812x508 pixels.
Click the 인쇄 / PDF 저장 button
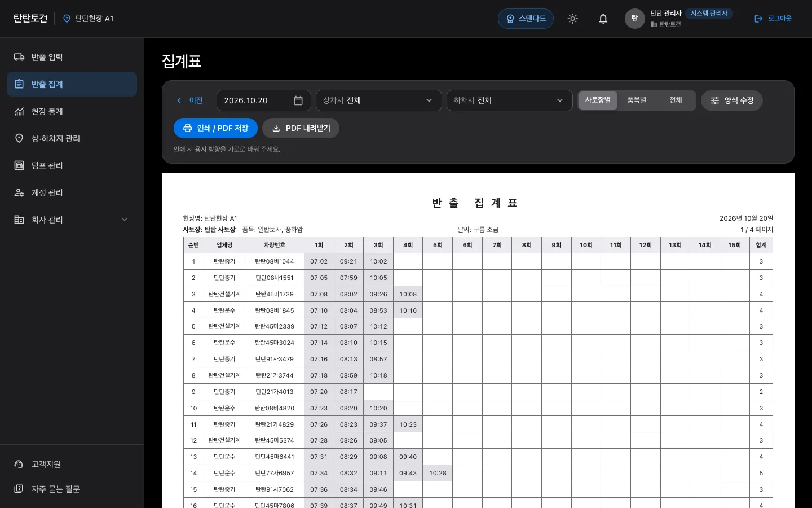215,128
